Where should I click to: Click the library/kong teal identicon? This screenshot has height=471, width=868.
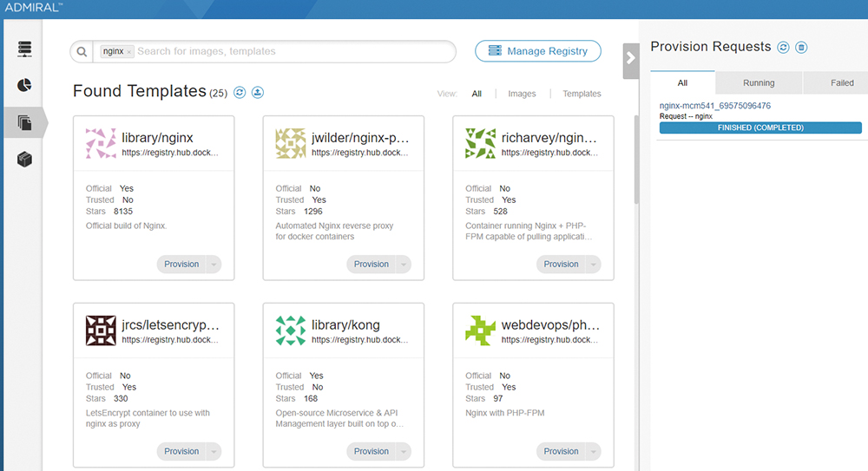291,330
